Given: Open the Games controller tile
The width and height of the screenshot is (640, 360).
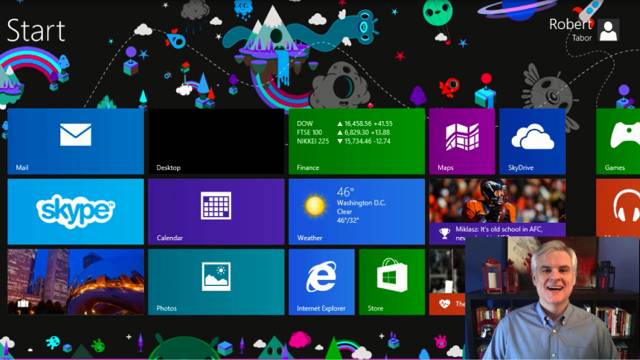Looking at the screenshot, I should [x=618, y=141].
